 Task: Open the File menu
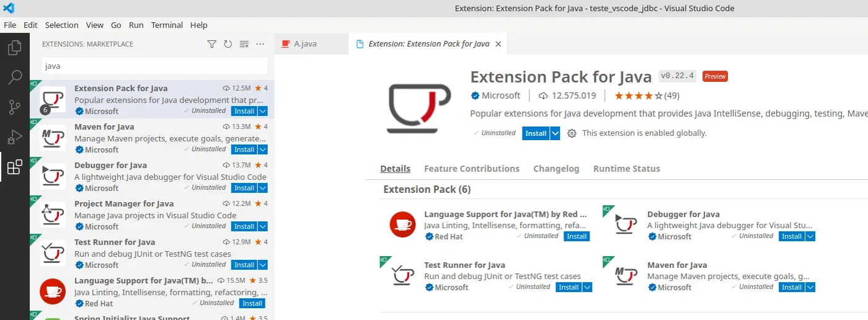[10, 25]
